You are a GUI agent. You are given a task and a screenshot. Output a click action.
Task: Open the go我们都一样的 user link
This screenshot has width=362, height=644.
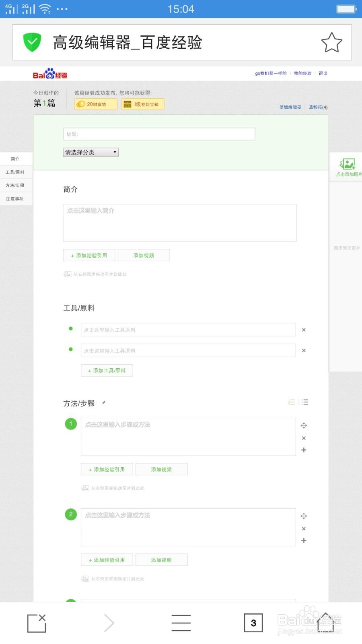(x=271, y=73)
